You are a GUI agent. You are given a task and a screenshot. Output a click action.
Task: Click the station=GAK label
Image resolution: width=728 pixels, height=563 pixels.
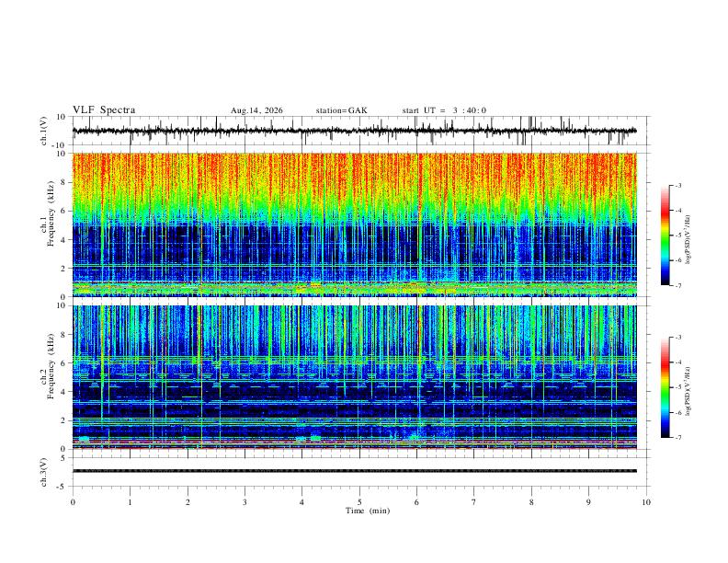(342, 110)
